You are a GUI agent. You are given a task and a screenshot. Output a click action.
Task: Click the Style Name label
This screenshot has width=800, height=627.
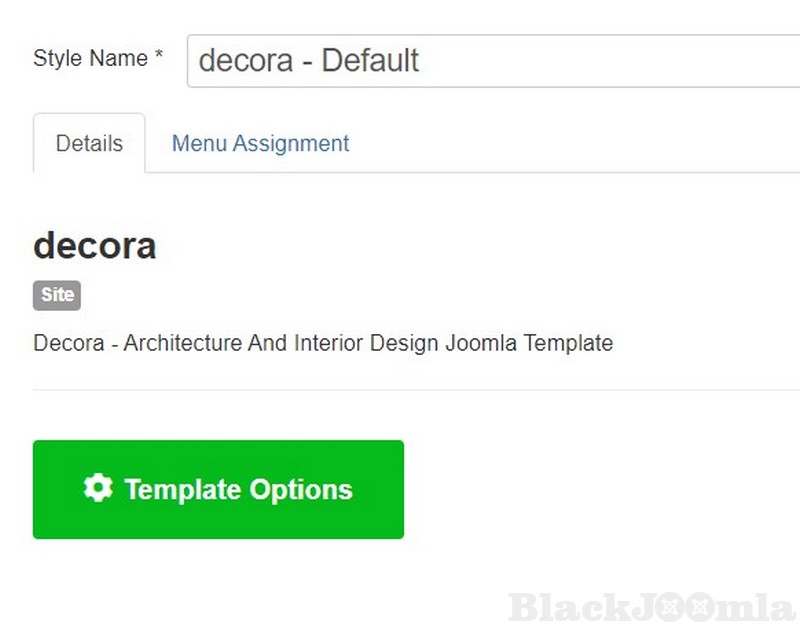click(x=90, y=58)
